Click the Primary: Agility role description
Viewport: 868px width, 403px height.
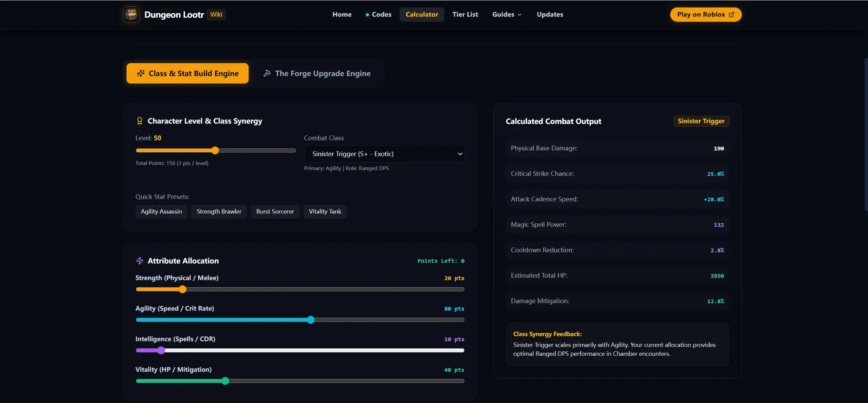point(346,168)
